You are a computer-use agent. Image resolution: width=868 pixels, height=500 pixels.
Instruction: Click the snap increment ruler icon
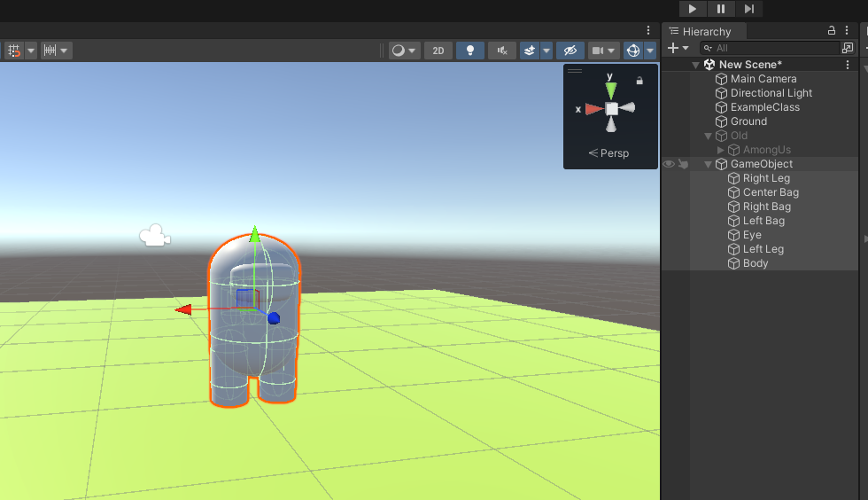click(x=50, y=51)
